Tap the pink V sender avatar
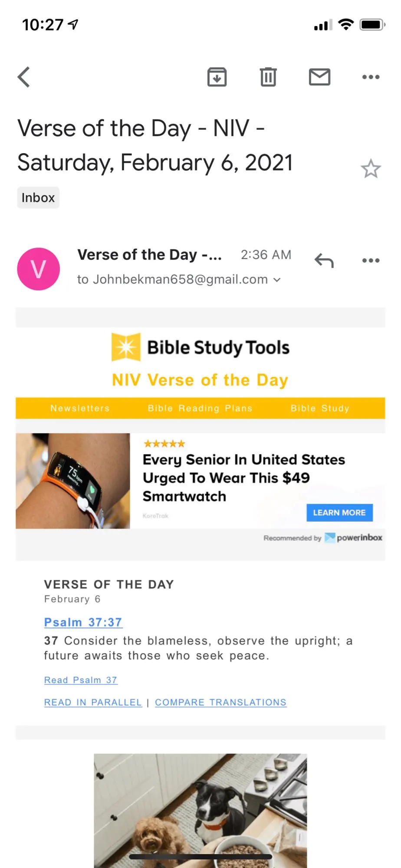401x868 pixels. click(x=38, y=269)
